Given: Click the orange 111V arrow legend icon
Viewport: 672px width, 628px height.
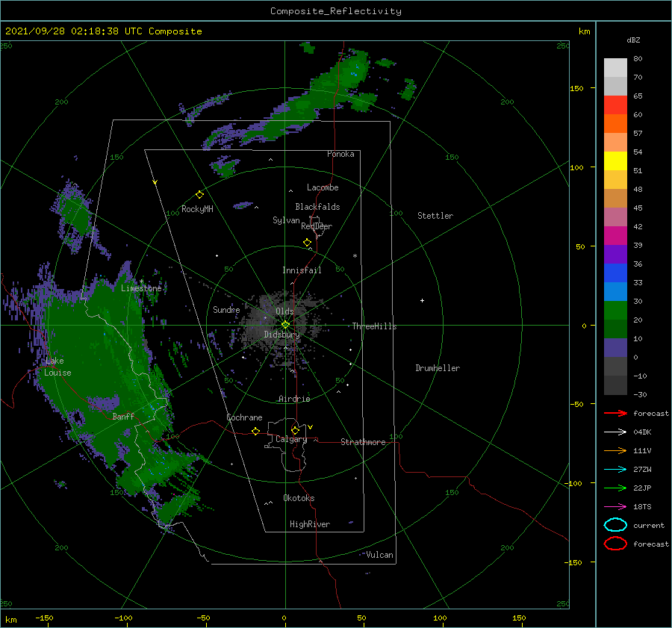Looking at the screenshot, I should coord(615,450).
